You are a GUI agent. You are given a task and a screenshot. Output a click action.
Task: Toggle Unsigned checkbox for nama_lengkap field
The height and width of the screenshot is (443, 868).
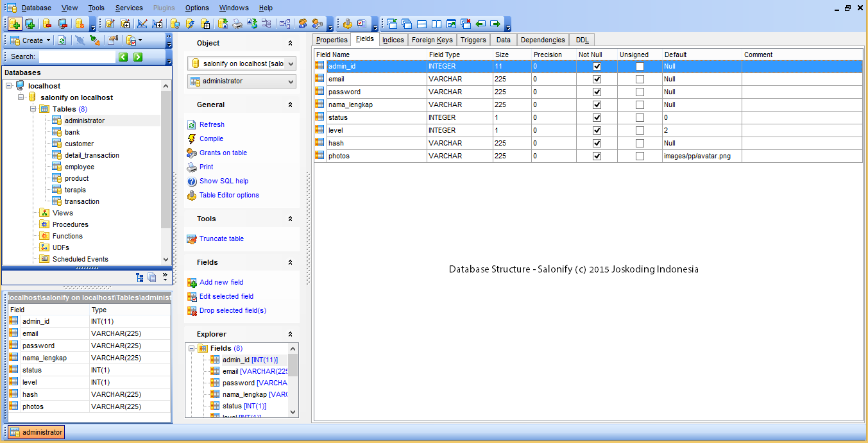pos(640,104)
